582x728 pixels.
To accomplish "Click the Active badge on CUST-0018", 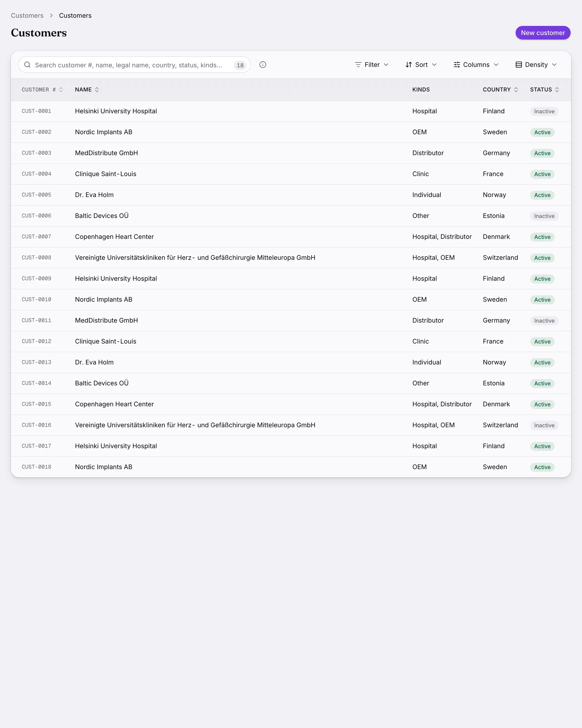I will [542, 467].
